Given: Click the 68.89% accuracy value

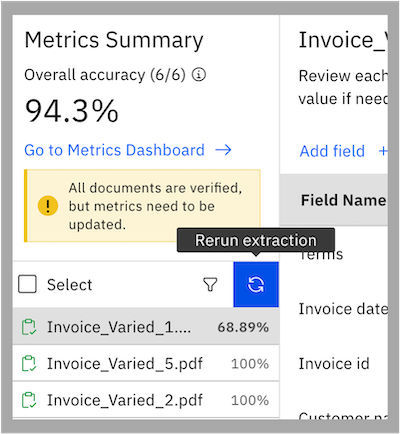Looking at the screenshot, I should [x=243, y=327].
